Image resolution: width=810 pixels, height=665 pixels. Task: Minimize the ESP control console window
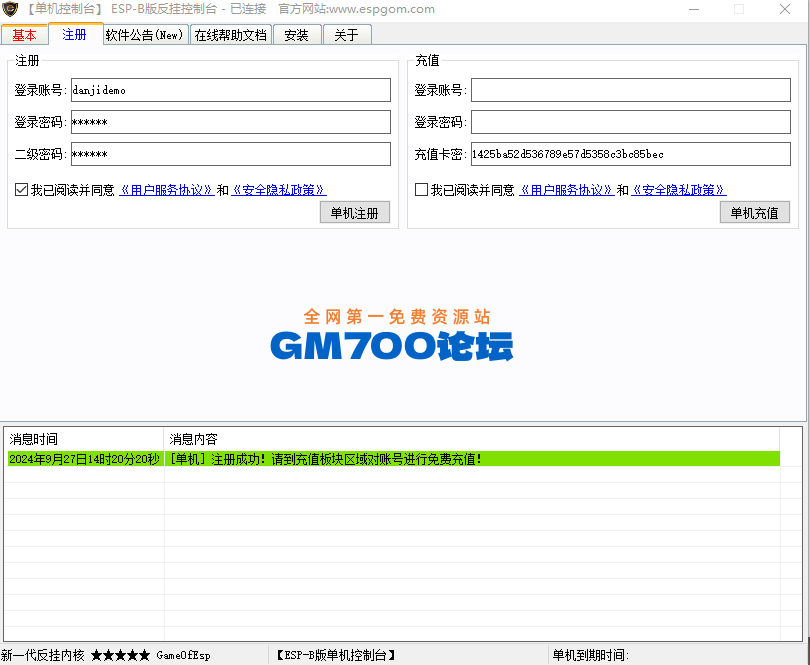click(695, 10)
